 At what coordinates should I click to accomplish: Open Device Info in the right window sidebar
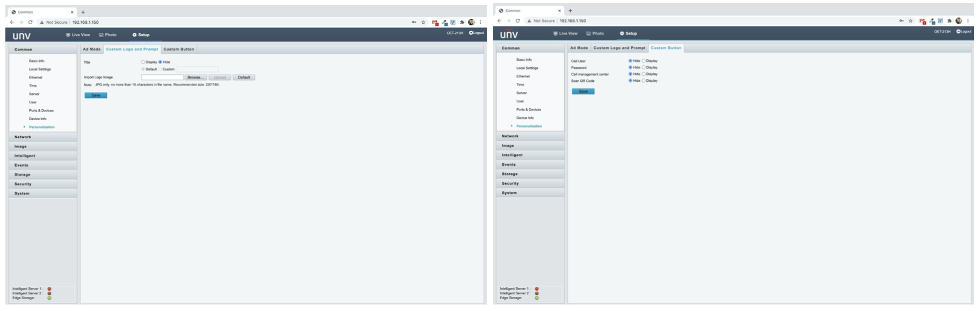coord(525,118)
